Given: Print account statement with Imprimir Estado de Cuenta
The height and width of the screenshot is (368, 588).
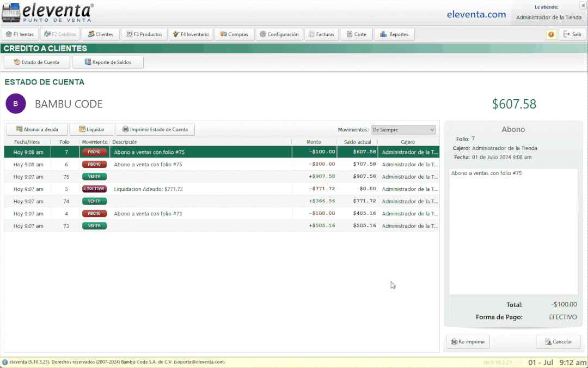Looking at the screenshot, I should pyautogui.click(x=155, y=129).
